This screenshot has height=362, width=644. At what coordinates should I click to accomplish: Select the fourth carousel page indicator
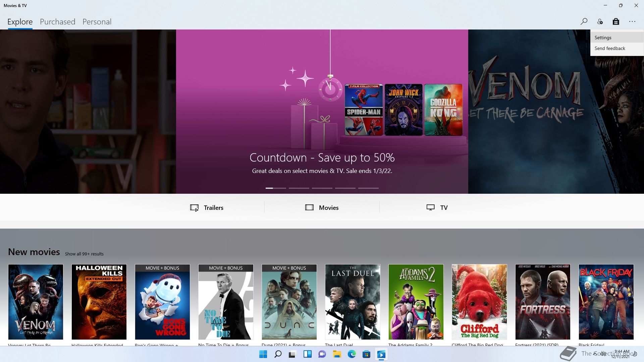coord(345,188)
